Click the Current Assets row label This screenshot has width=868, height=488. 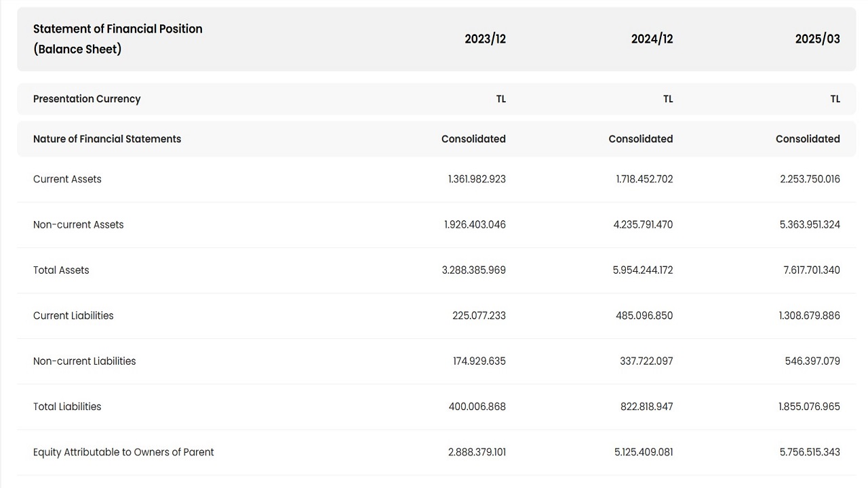click(x=67, y=179)
